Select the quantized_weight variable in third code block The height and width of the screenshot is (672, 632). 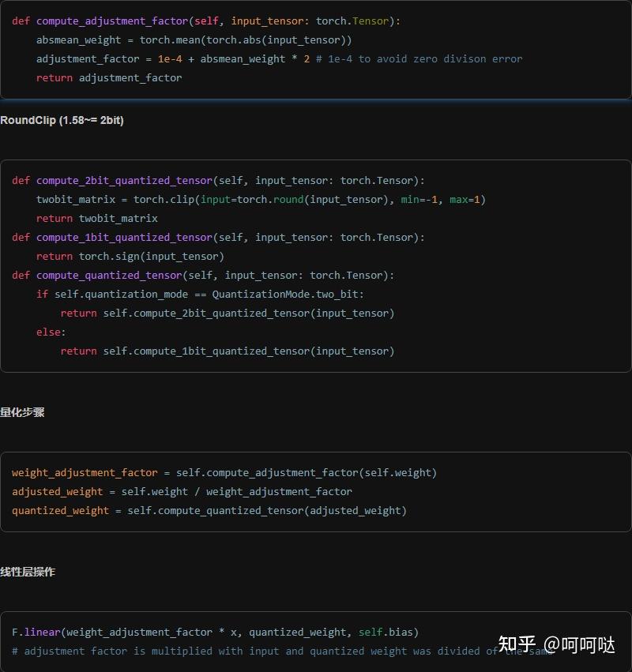point(59,510)
